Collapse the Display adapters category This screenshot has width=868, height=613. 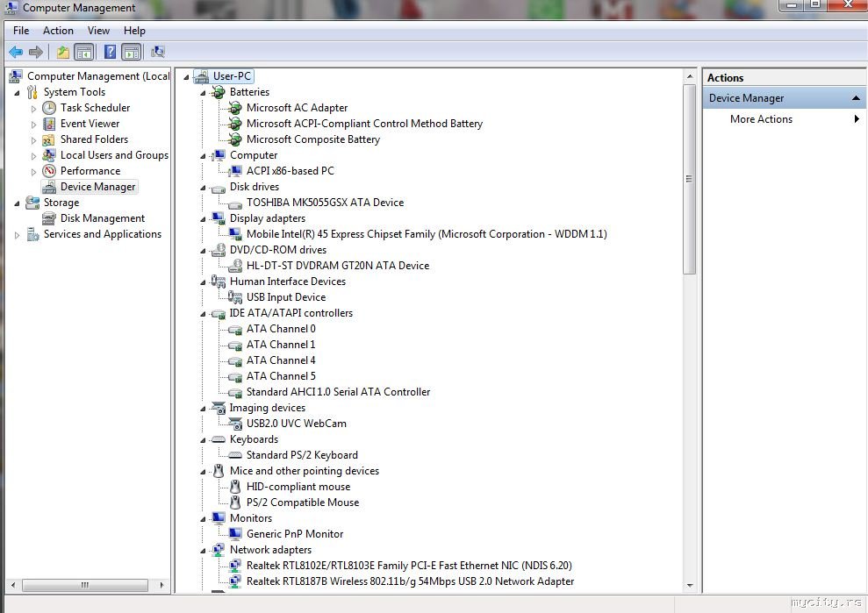click(x=203, y=219)
